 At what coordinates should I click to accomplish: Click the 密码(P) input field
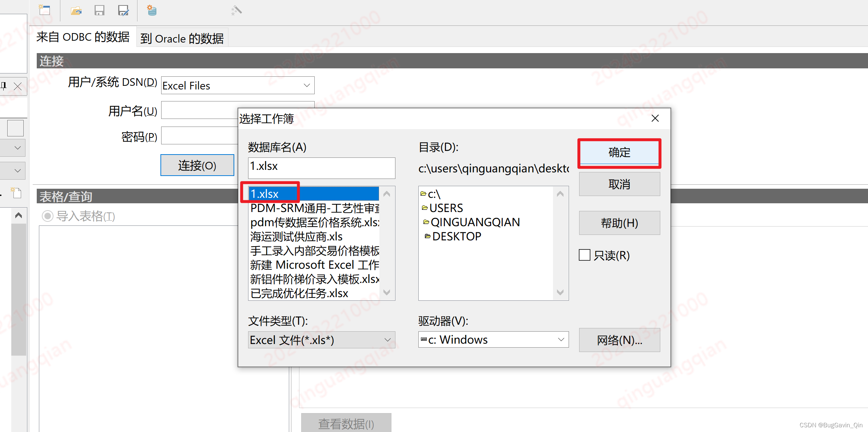pos(199,136)
